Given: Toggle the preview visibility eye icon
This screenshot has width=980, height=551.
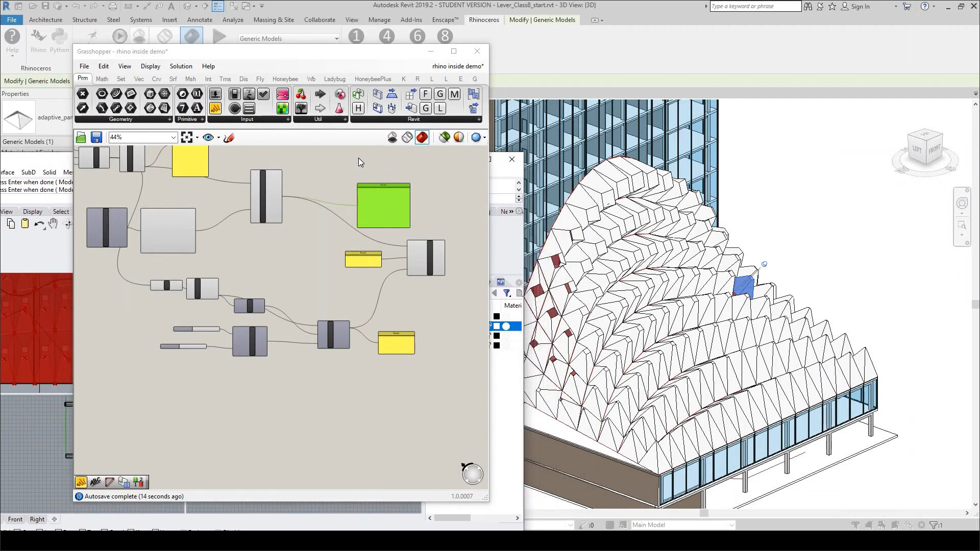Looking at the screenshot, I should tap(208, 137).
